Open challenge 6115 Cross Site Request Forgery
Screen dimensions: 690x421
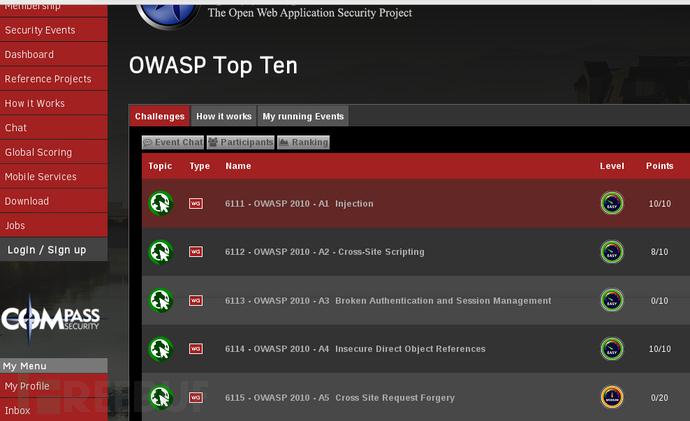pyautogui.click(x=340, y=398)
